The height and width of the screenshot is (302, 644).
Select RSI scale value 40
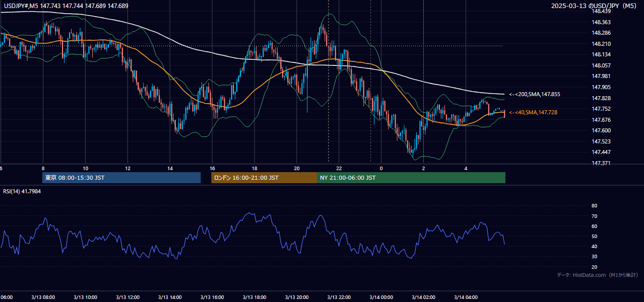pos(594,247)
